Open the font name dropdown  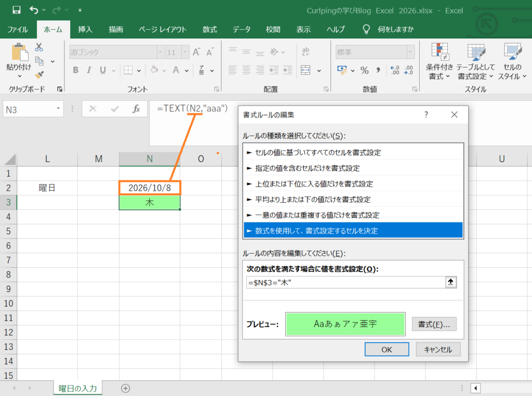coord(161,52)
